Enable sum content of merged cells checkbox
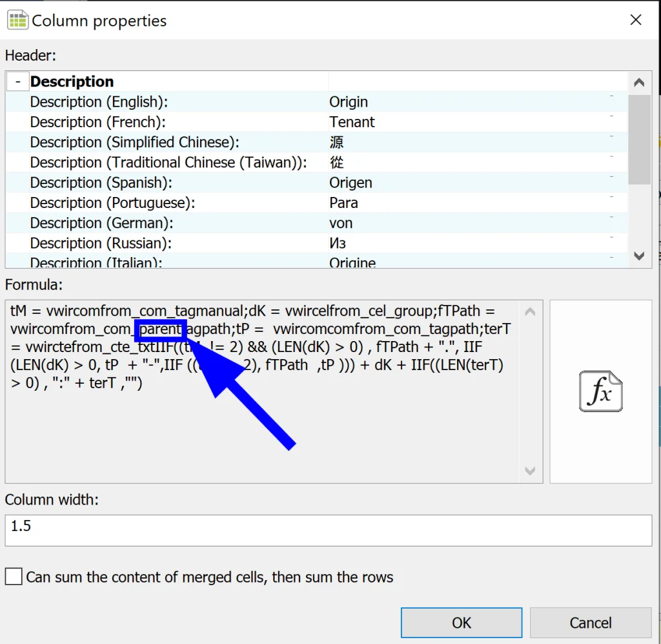Screen dimensions: 661x644 click(14, 576)
